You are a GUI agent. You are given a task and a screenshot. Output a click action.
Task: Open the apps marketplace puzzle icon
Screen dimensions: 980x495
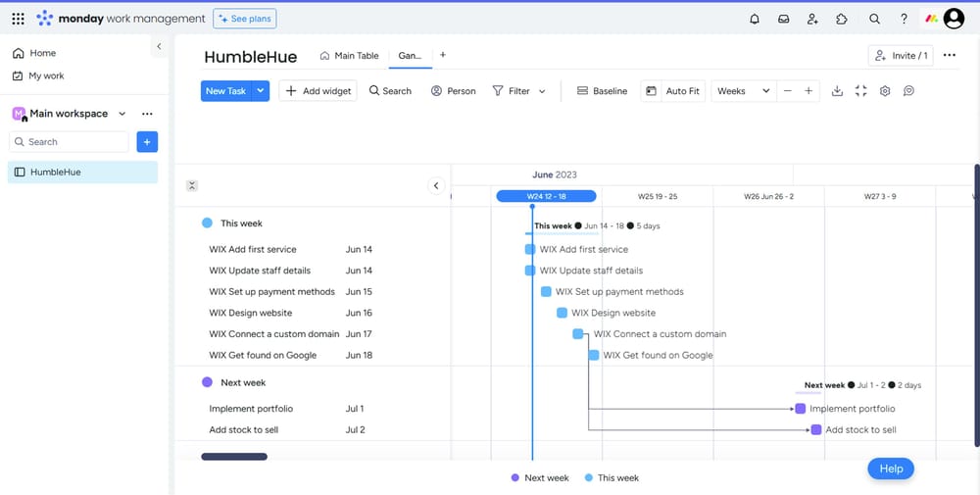coord(842,19)
